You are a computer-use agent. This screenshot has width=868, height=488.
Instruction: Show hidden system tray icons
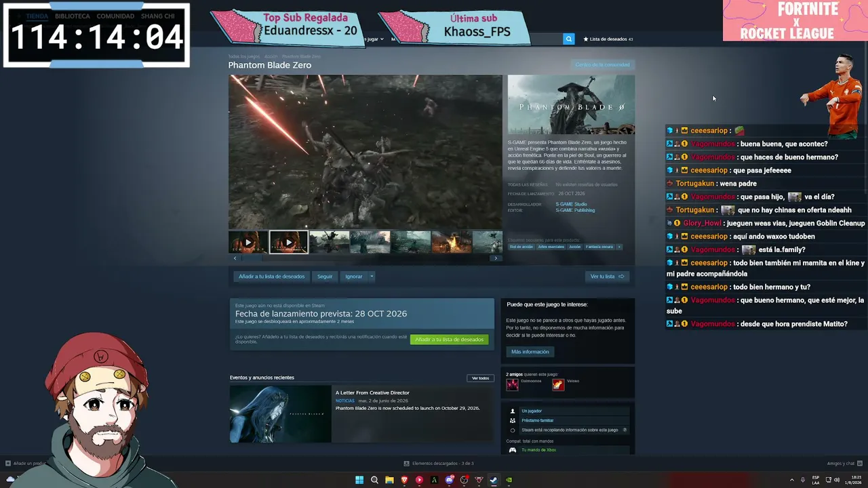791,480
